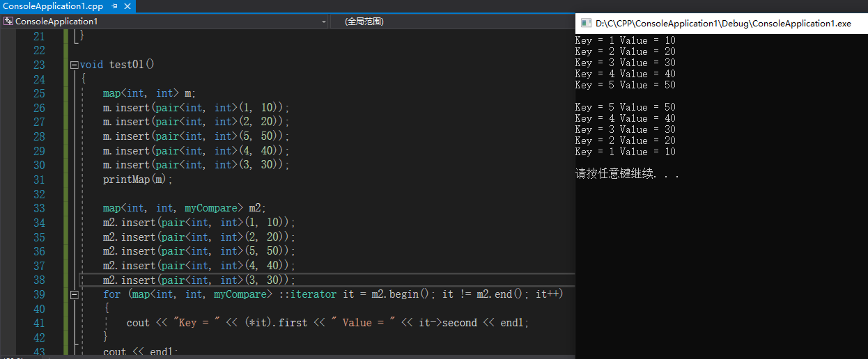Click the 'void test01()' function signature
The height and width of the screenshot is (359, 868).
pos(117,65)
